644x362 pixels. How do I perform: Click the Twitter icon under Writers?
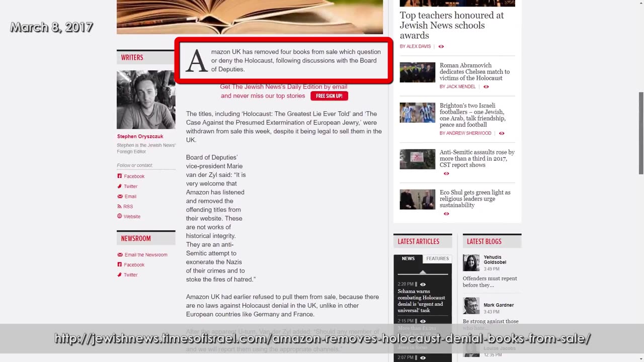120,186
